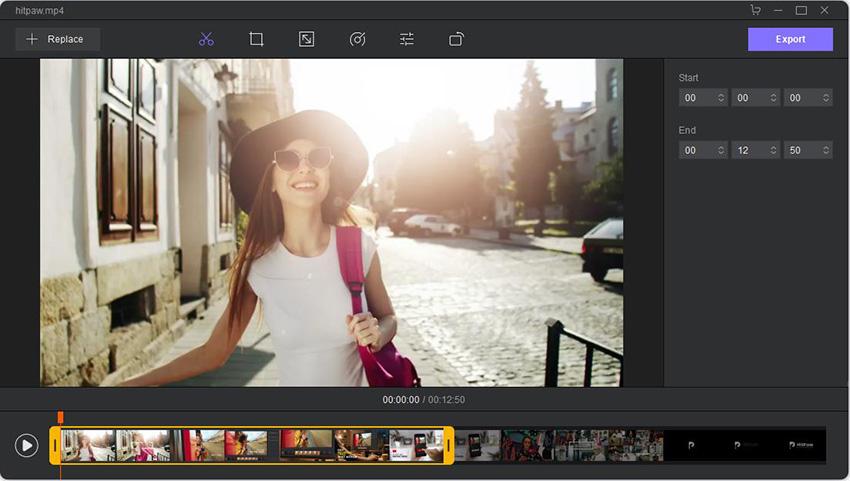
Task: Click the black HitPaw logo frames in timeline
Action: click(x=745, y=445)
